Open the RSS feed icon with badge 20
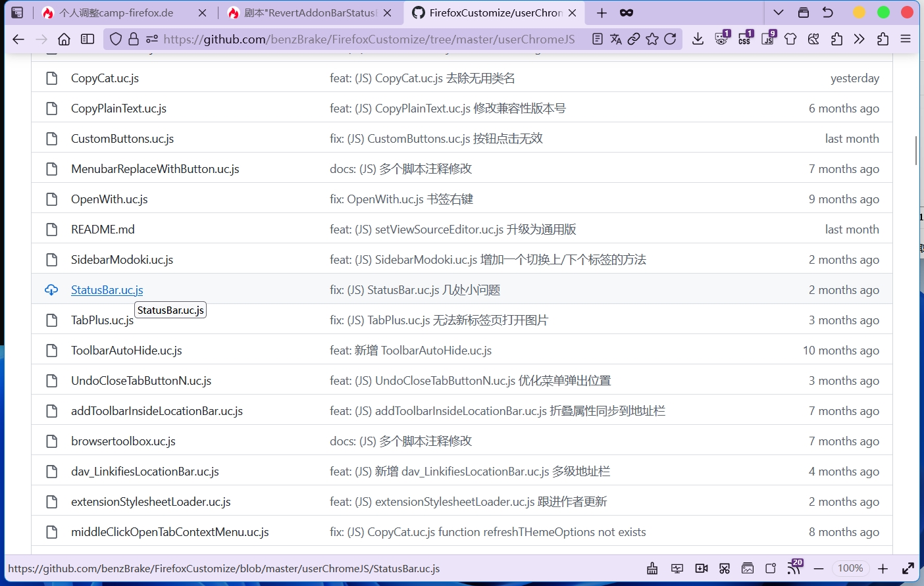Screen dimensions: 924x586 pyautogui.click(x=795, y=567)
